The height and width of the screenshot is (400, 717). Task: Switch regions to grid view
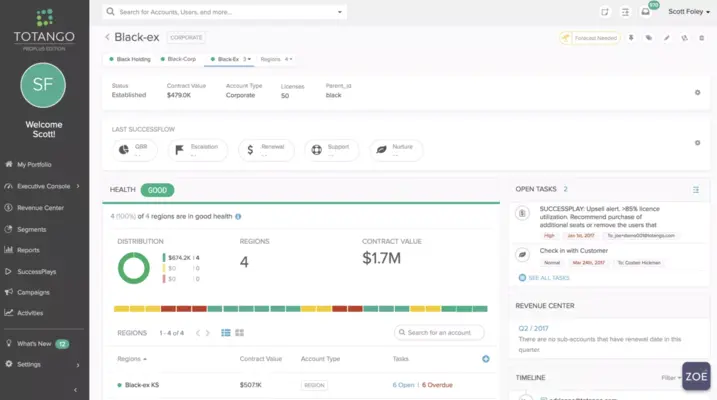(240, 332)
